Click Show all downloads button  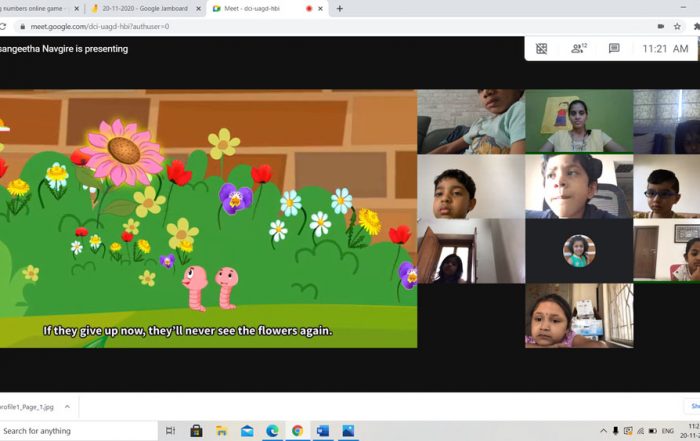[693, 406]
